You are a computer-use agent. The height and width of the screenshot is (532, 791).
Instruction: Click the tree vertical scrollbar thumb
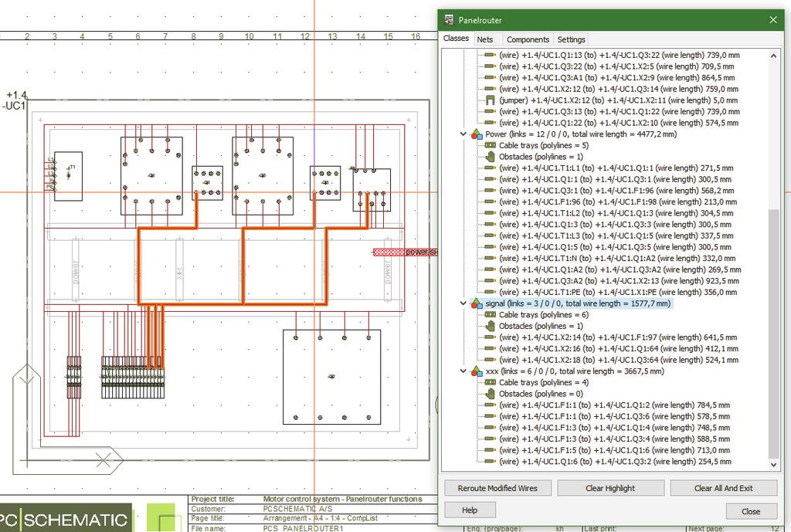(x=773, y=333)
